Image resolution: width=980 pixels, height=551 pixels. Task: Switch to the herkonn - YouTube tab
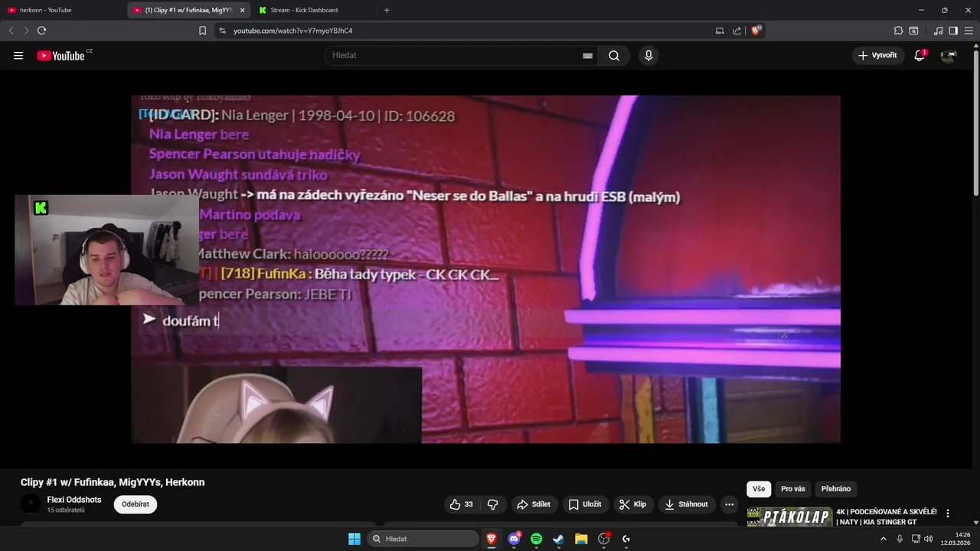coord(61,10)
